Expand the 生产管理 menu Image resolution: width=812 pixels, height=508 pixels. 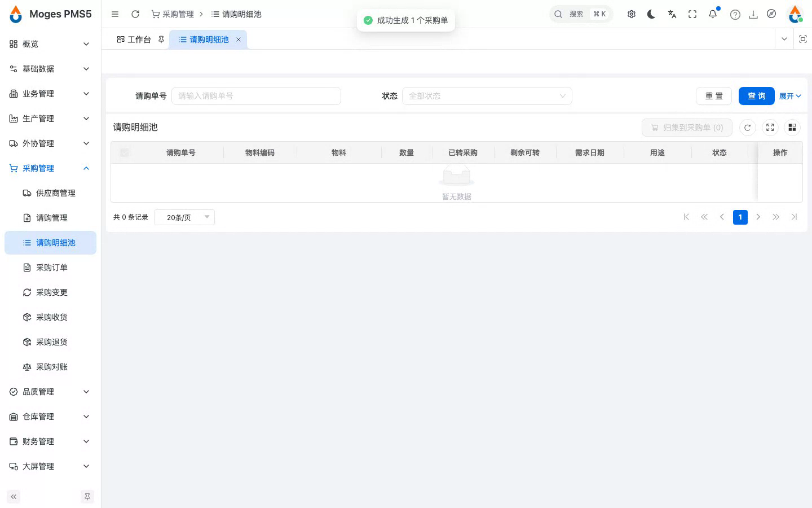click(x=50, y=119)
